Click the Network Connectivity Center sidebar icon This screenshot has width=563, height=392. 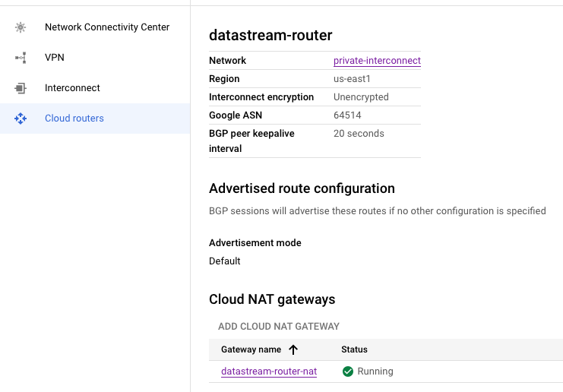pyautogui.click(x=21, y=27)
